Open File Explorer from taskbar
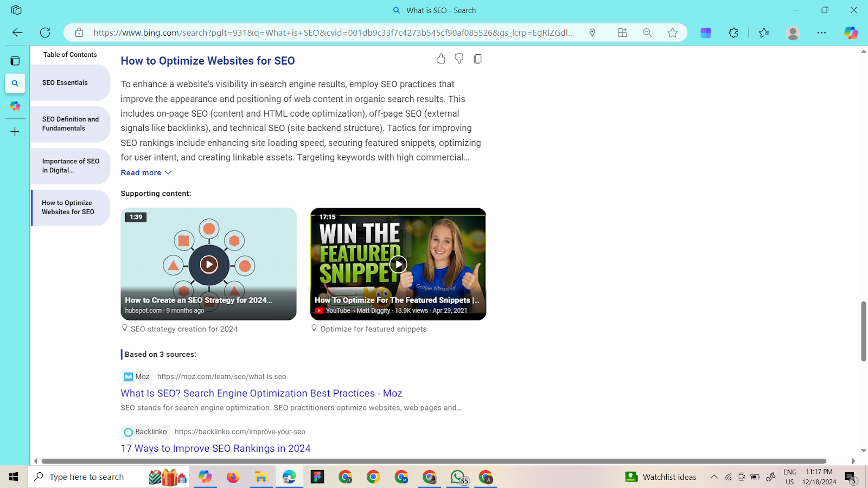Viewport: 868px width, 488px height. point(261,477)
